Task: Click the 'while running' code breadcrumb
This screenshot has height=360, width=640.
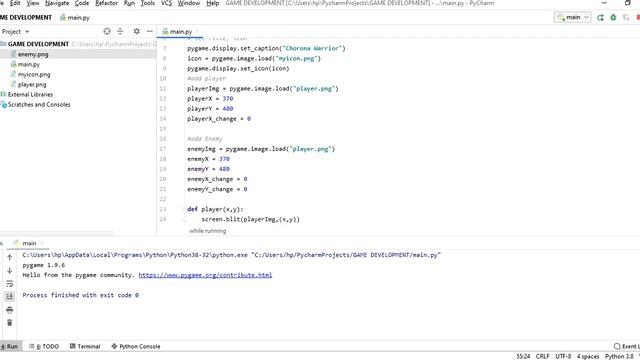Action: pyautogui.click(x=207, y=231)
